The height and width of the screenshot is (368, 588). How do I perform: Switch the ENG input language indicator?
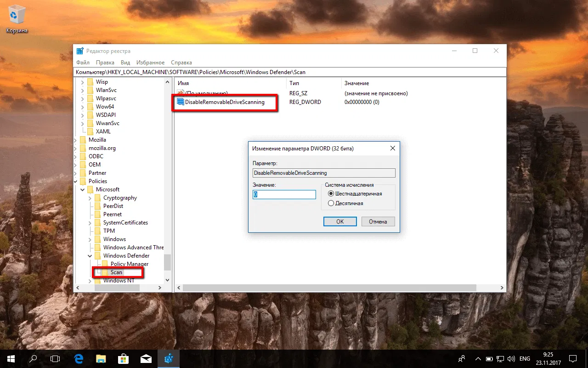tap(525, 359)
